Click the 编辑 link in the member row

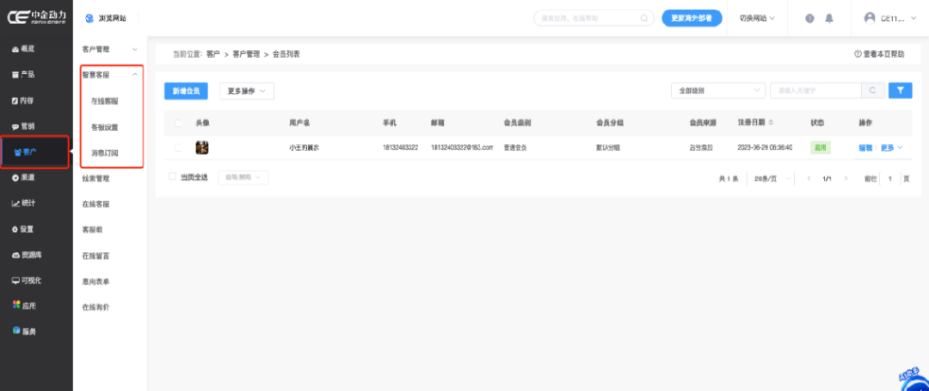866,148
